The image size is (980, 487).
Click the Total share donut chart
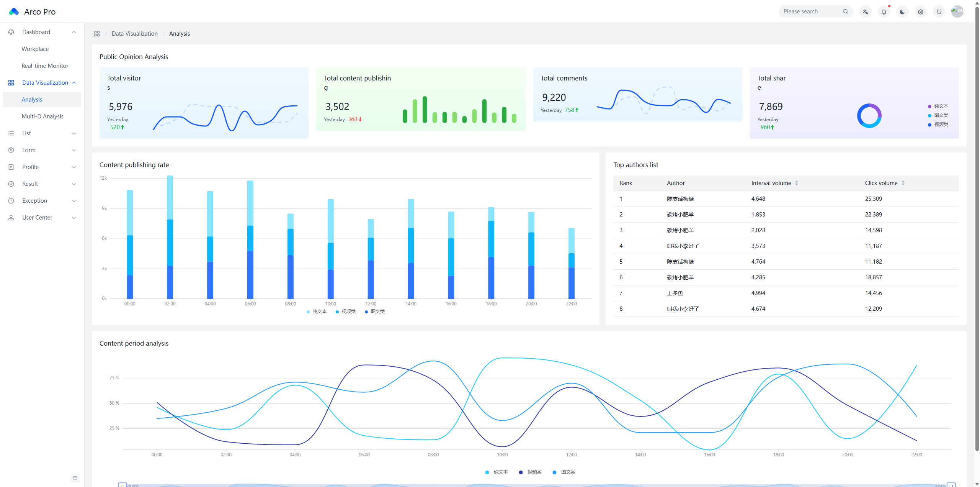869,115
